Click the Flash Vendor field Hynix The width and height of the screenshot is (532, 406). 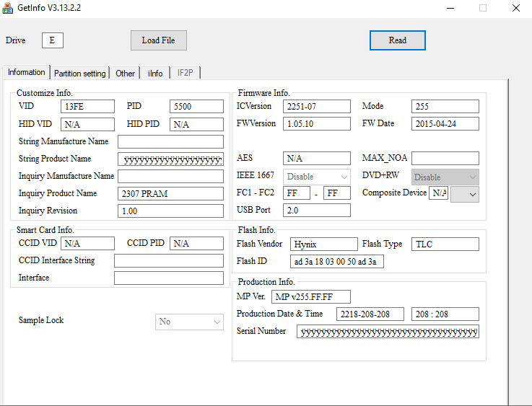coord(323,244)
